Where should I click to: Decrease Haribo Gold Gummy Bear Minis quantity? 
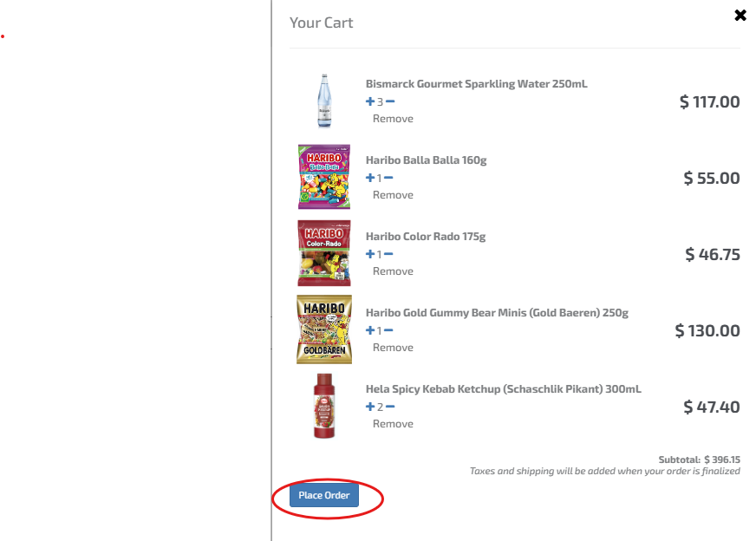coord(388,330)
